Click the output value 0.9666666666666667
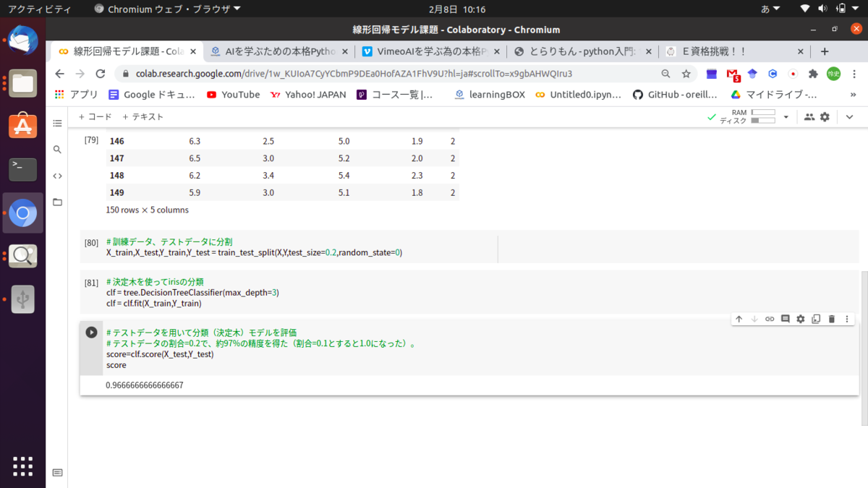 (145, 385)
